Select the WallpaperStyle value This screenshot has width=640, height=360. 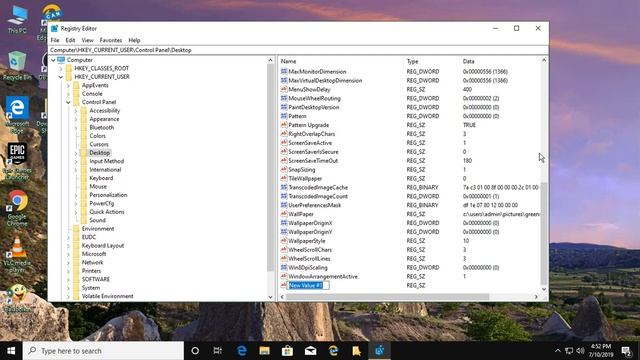click(x=307, y=241)
